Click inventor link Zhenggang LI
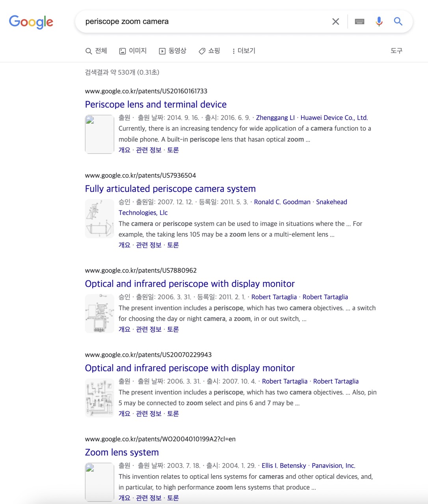The height and width of the screenshot is (504, 428). pyautogui.click(x=275, y=118)
